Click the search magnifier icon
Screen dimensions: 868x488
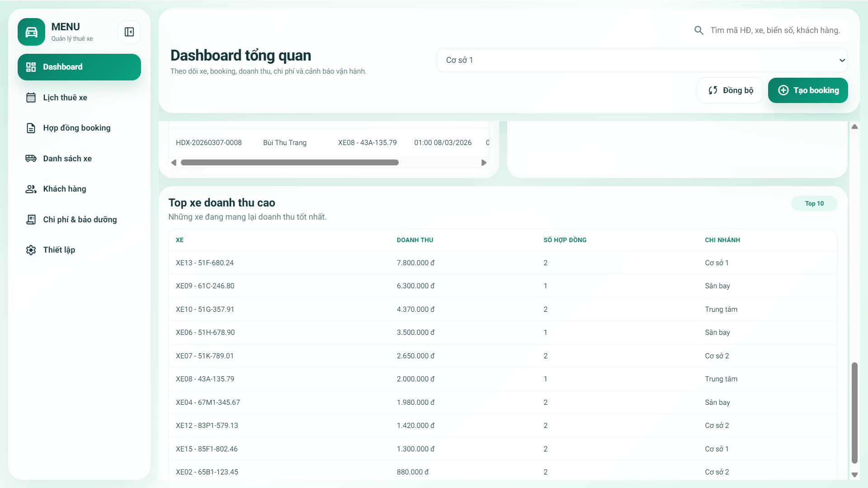tap(699, 30)
